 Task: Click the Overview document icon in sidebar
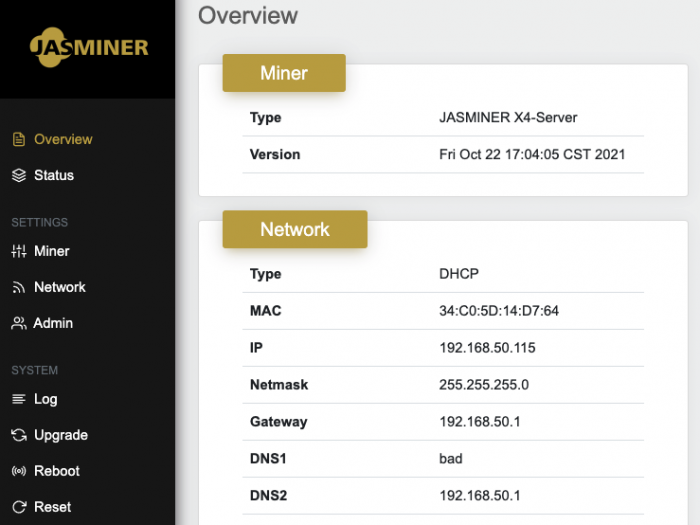[19, 139]
